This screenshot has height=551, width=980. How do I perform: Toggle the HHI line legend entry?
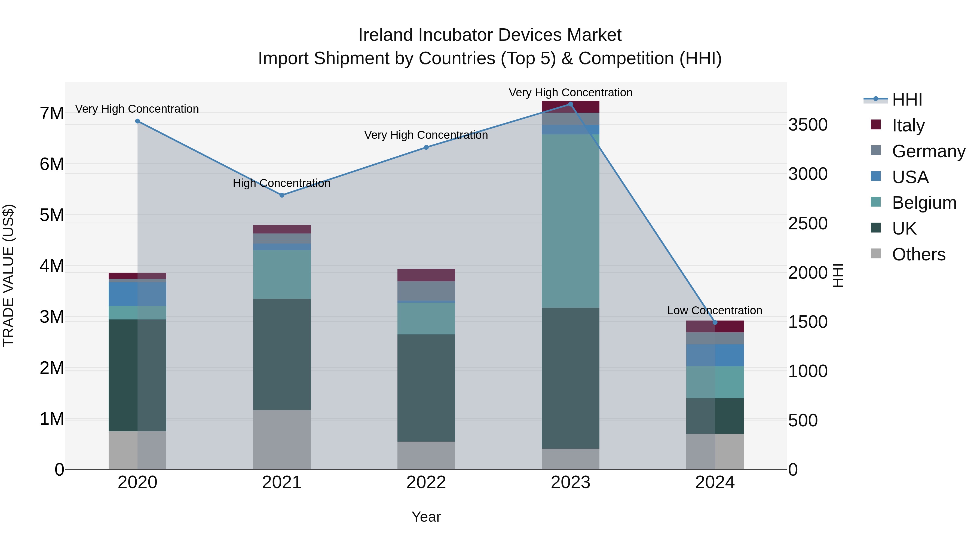(893, 100)
